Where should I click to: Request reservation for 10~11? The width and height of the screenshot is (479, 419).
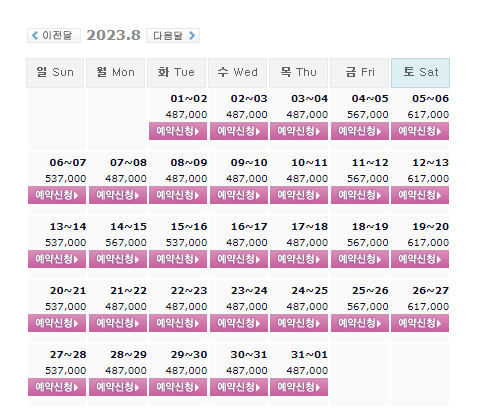pos(299,195)
